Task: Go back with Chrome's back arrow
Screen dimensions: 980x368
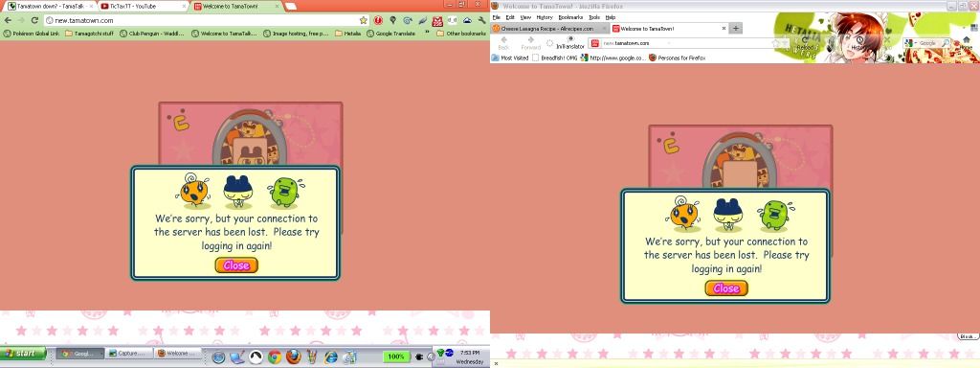Action: [x=8, y=20]
